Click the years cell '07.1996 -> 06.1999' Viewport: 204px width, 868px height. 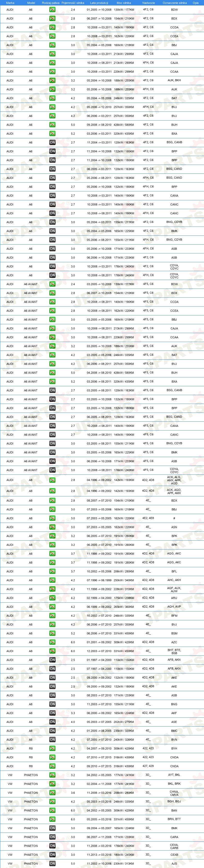[99, 580]
